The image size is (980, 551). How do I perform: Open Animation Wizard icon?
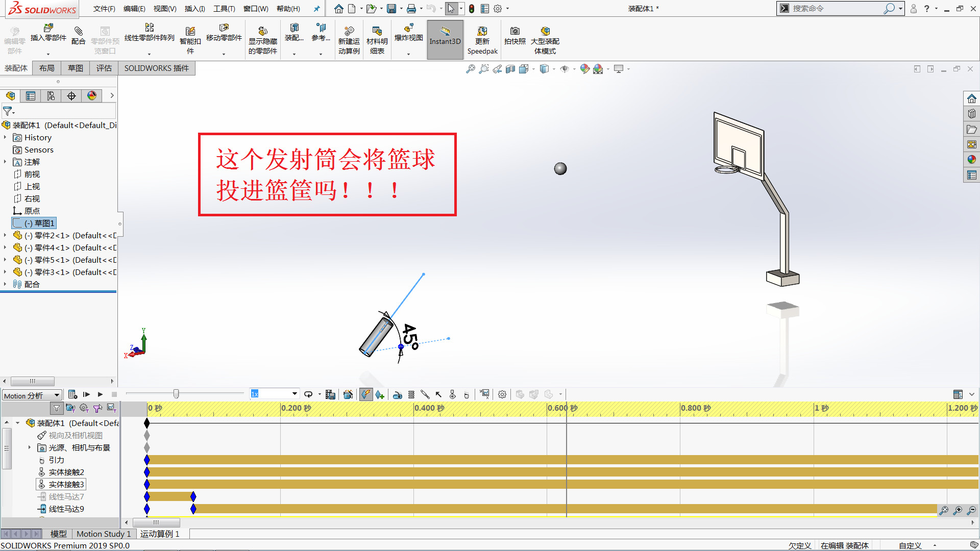(348, 394)
